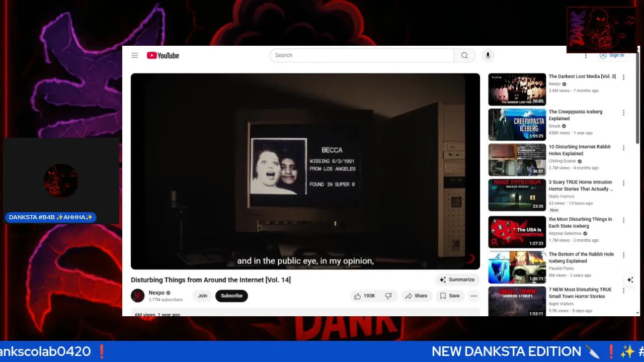Open 10 Disturbing Internet Rabbit Holes thumbnail
Image resolution: width=644 pixels, height=362 pixels.
click(x=517, y=160)
